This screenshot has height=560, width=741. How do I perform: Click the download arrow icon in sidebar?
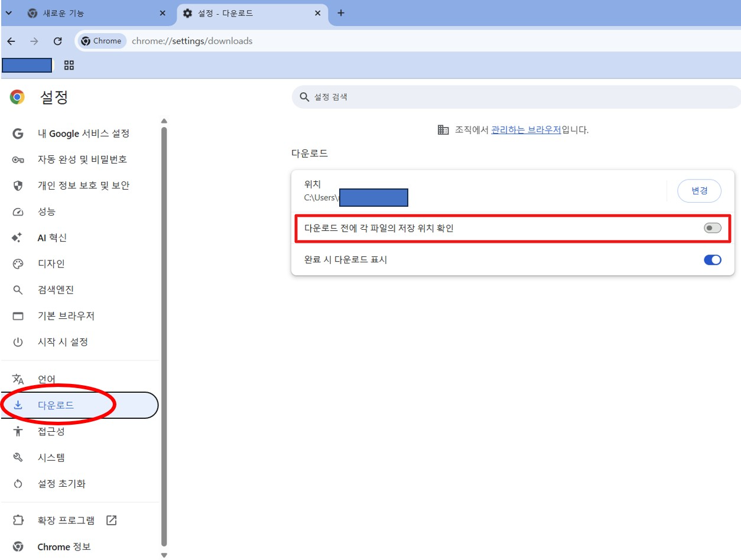tap(18, 405)
